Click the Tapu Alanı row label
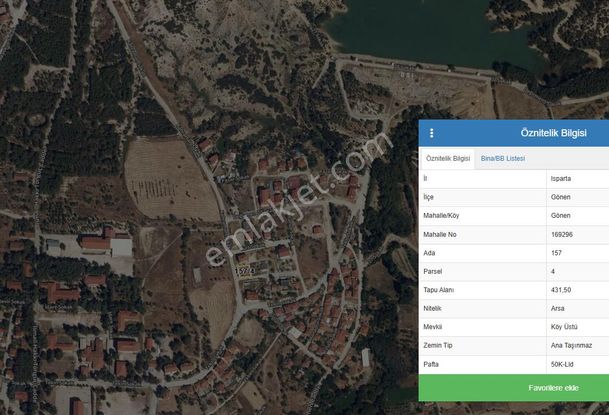This screenshot has width=609, height=415. pyautogui.click(x=438, y=290)
